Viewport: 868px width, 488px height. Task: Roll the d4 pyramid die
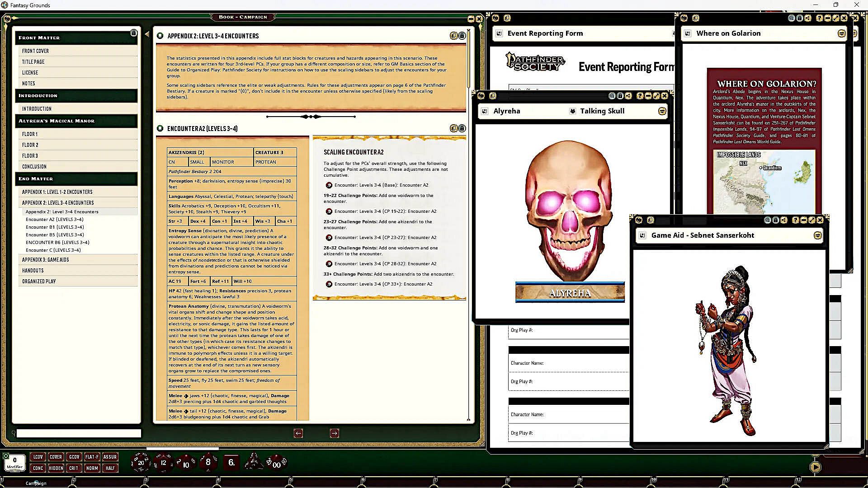coord(254,461)
